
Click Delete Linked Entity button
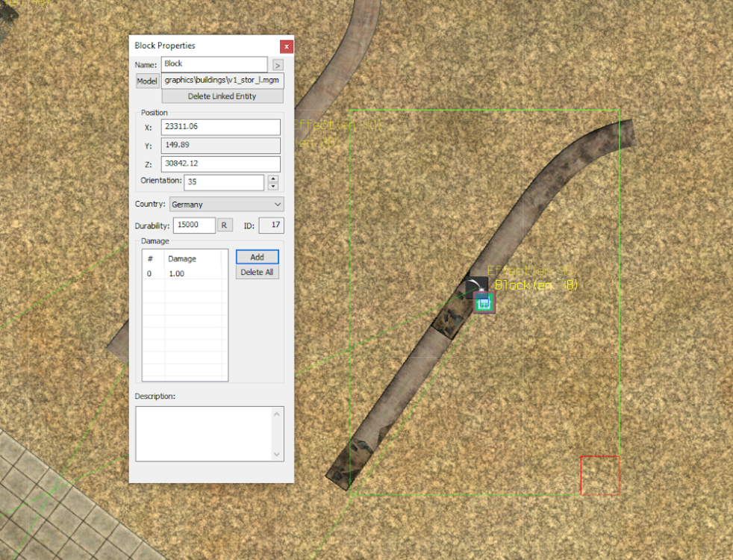222,96
